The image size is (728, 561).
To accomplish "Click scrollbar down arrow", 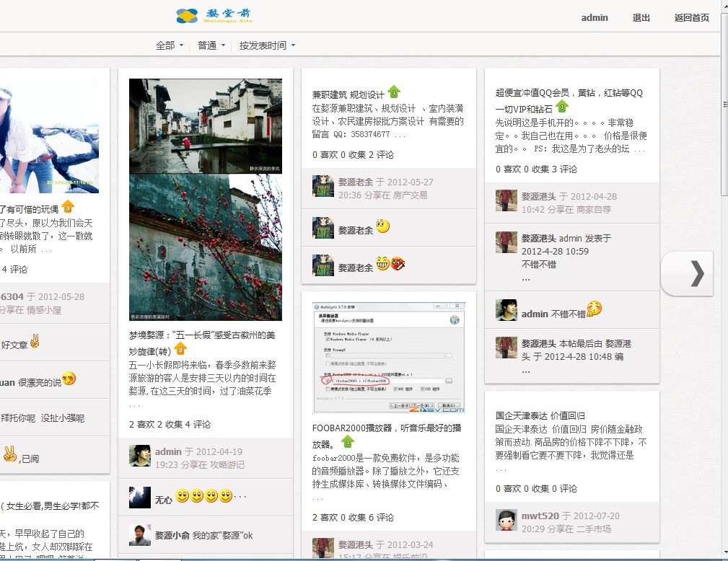I will pos(724,554).
